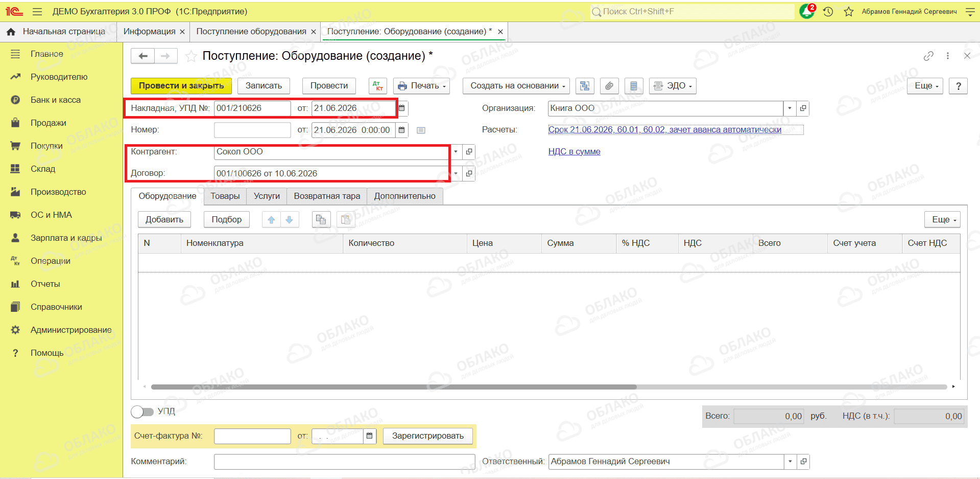Open the history clock icon
This screenshot has width=980, height=479.
tap(828, 11)
